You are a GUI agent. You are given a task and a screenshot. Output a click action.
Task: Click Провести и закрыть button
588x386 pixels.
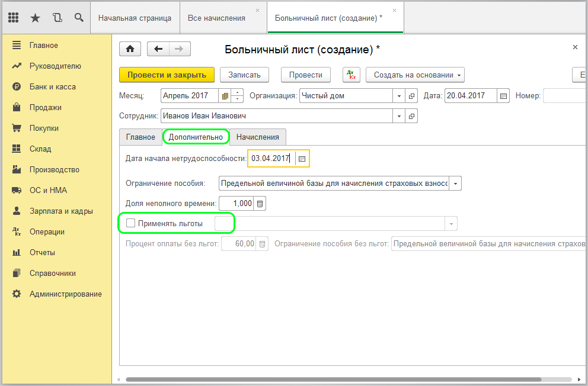point(167,75)
